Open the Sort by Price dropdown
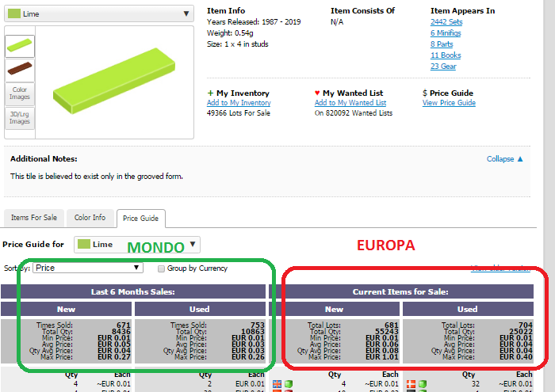The height and width of the screenshot is (392, 555). 88,268
